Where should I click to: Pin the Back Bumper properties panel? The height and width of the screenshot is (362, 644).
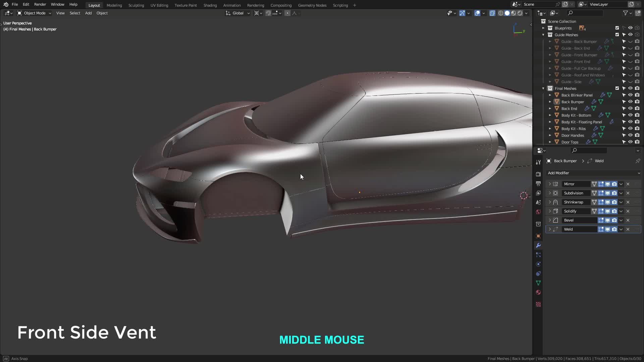[x=638, y=161]
